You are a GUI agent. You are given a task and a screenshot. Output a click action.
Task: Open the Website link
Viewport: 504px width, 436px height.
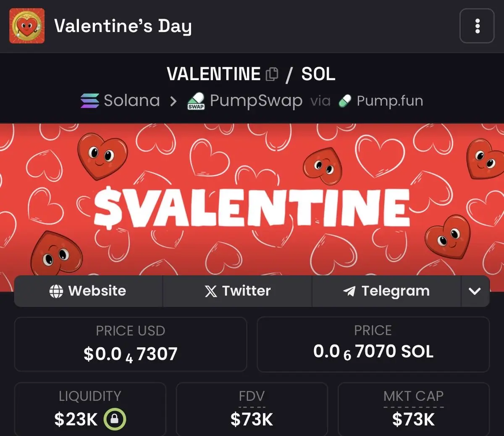[88, 291]
